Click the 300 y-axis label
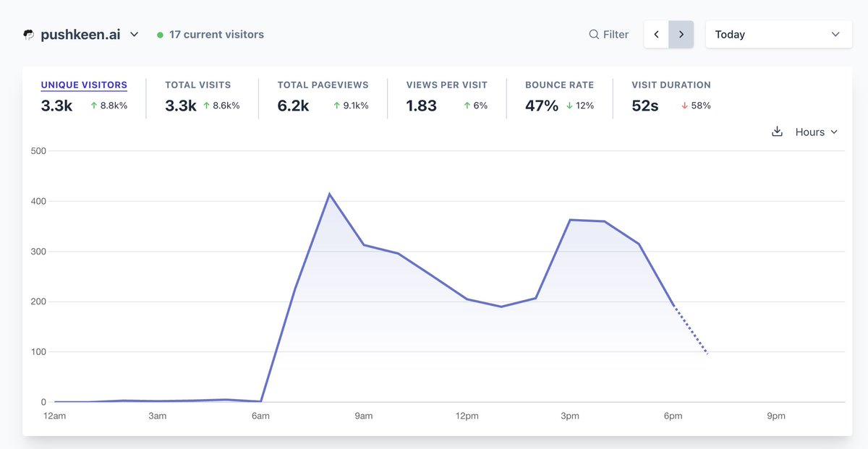Image resolution: width=868 pixels, height=449 pixels. tap(38, 252)
